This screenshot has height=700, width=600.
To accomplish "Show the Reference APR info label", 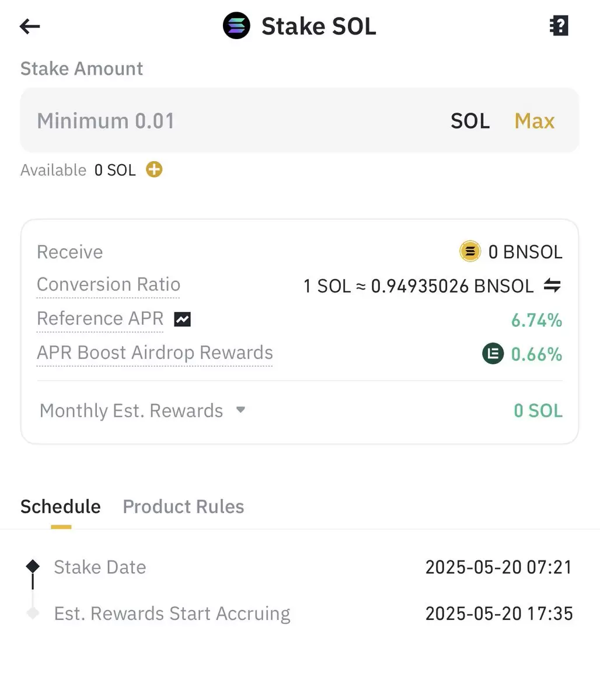I will point(100,319).
